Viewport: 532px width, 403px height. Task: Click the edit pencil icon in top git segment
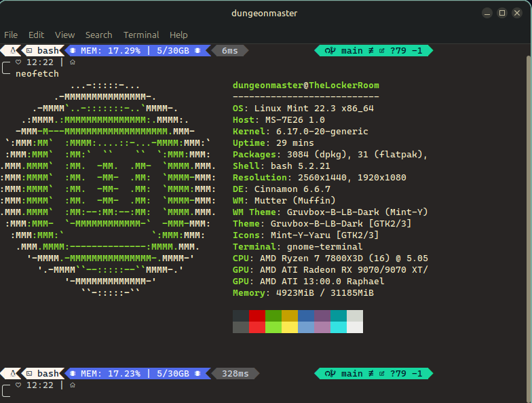point(382,51)
